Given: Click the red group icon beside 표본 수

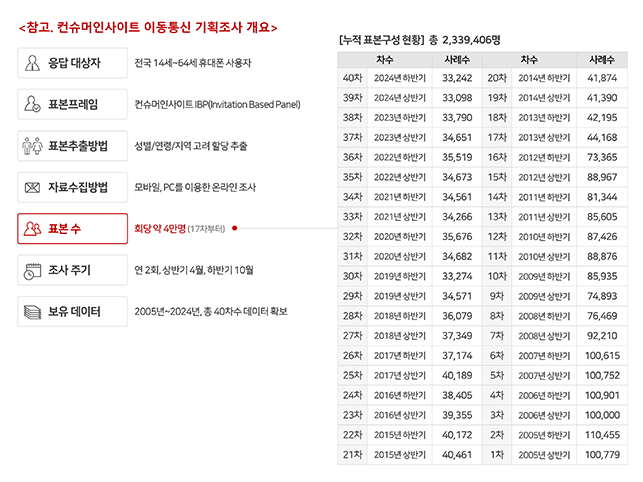Looking at the screenshot, I should 32,228.
